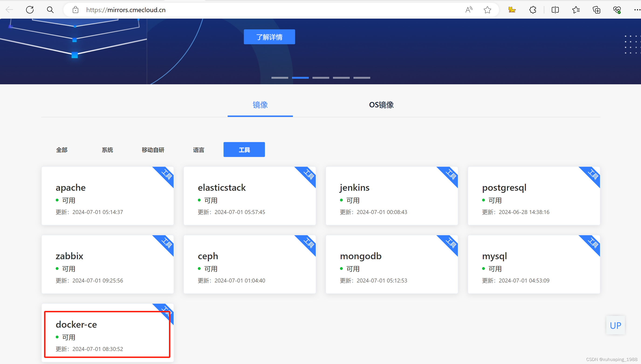Click the browser back arrow
The image size is (641, 364).
click(x=10, y=10)
